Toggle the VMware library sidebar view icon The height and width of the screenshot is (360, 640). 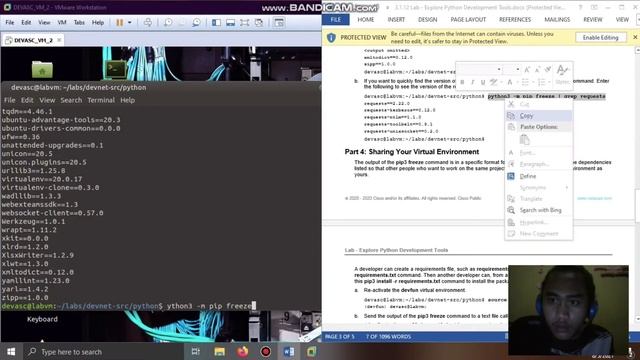(216, 23)
